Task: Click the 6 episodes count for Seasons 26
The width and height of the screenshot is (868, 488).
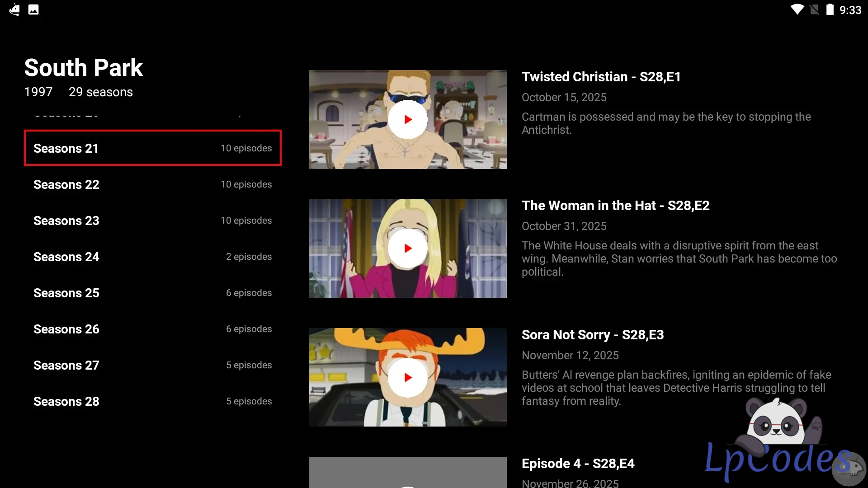Action: coord(249,329)
